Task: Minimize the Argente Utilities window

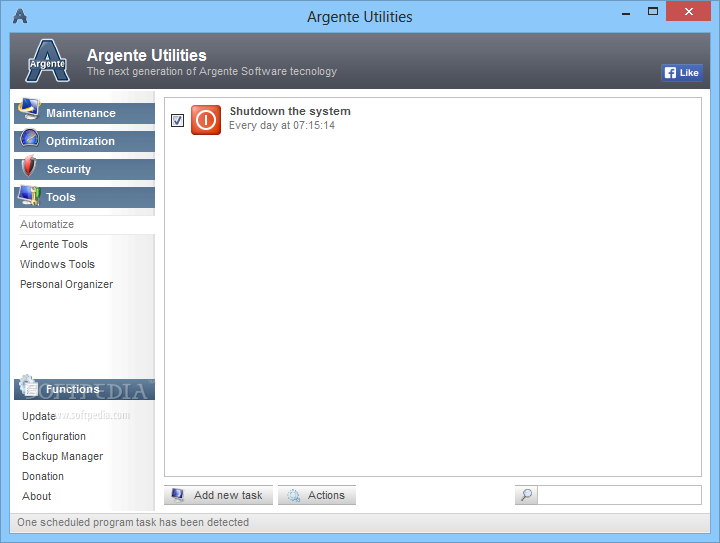Action: [x=625, y=12]
